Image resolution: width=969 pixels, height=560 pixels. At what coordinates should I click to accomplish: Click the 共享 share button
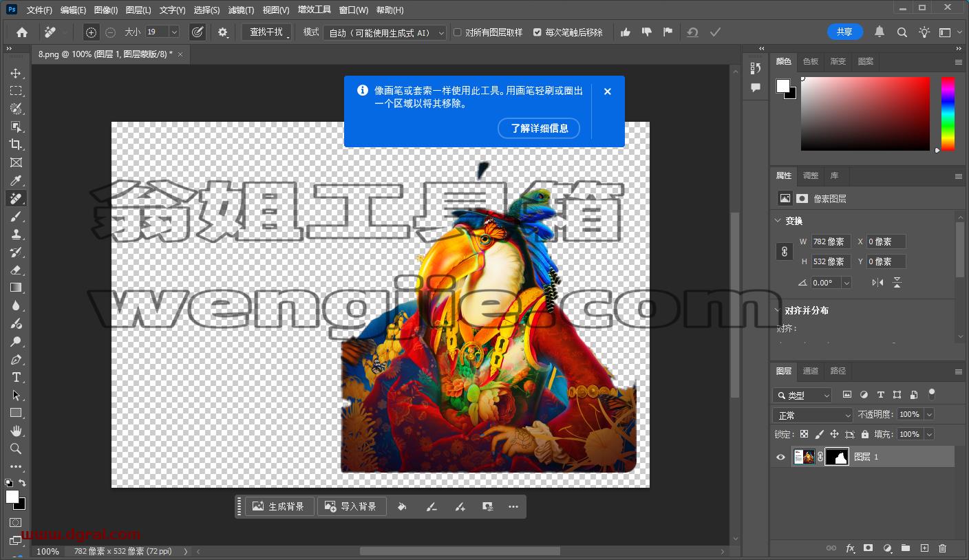(844, 32)
